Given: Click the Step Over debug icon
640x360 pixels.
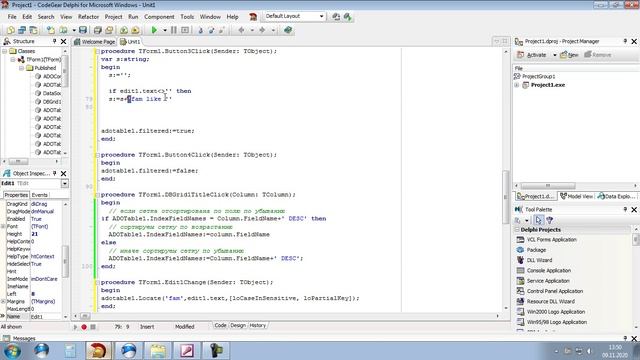Looking at the screenshot, I should tap(211, 30).
